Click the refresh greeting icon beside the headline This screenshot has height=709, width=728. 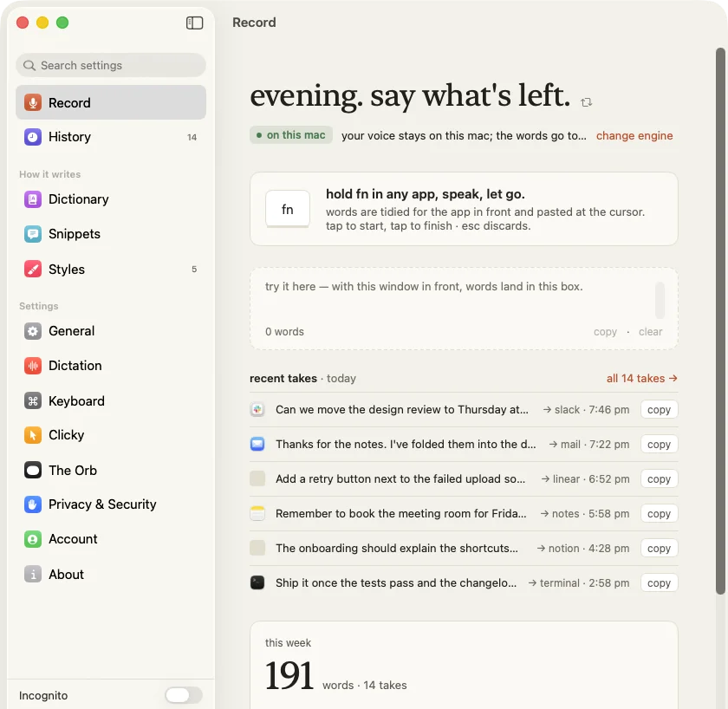click(587, 102)
